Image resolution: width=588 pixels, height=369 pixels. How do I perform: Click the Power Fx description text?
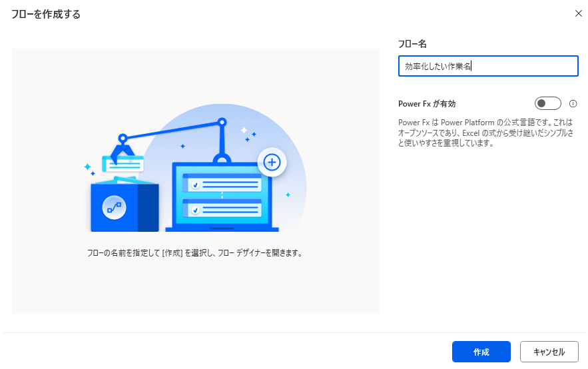(485, 133)
